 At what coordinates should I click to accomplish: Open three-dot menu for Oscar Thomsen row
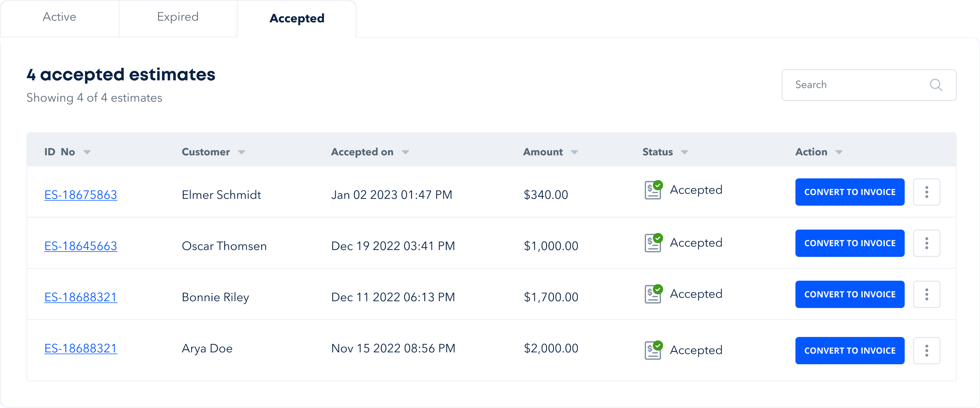pos(926,243)
